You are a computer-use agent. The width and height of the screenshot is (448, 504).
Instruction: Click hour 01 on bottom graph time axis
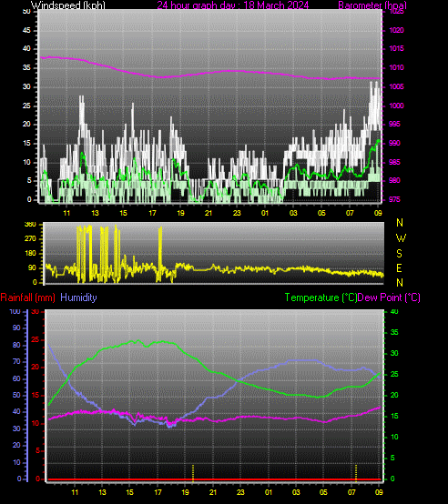pos(269,492)
